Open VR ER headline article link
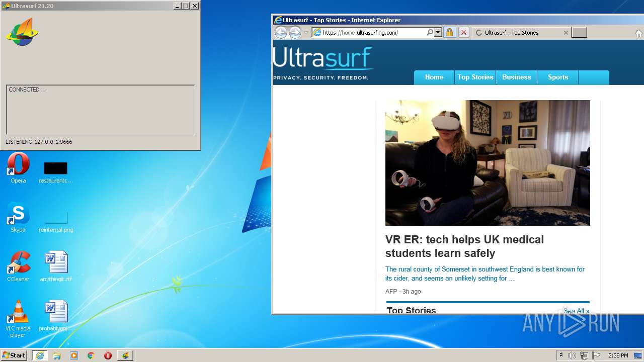Viewport: 644px width, 362px height. coord(464,246)
